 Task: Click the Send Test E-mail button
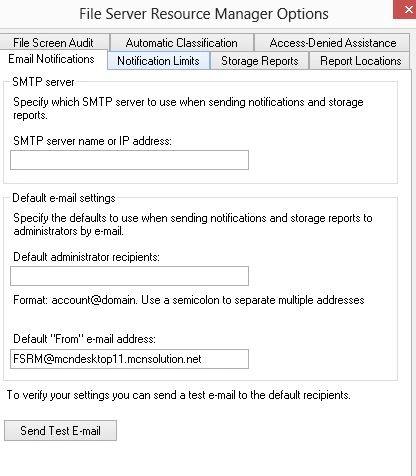point(60,431)
